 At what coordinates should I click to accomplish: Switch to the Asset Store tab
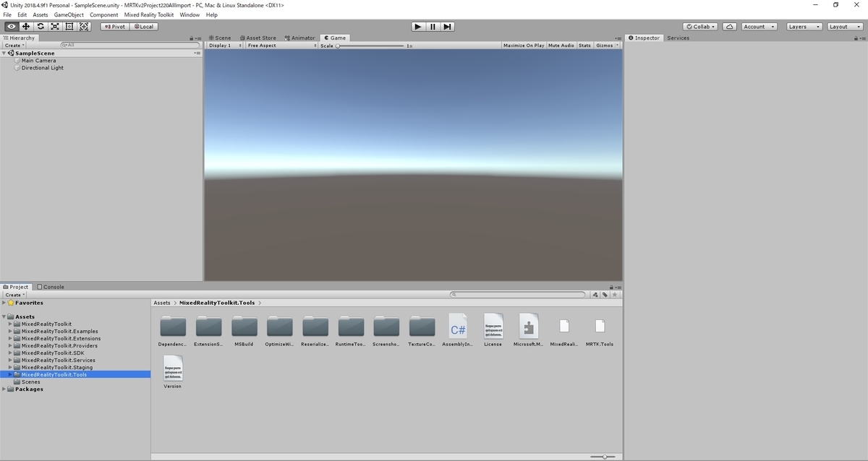tap(258, 38)
